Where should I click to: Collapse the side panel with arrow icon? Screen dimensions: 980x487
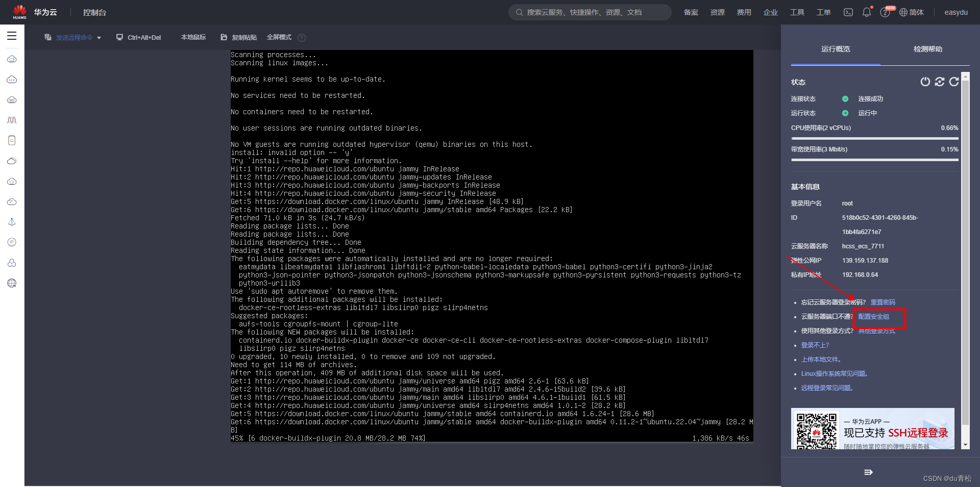pyautogui.click(x=868, y=472)
